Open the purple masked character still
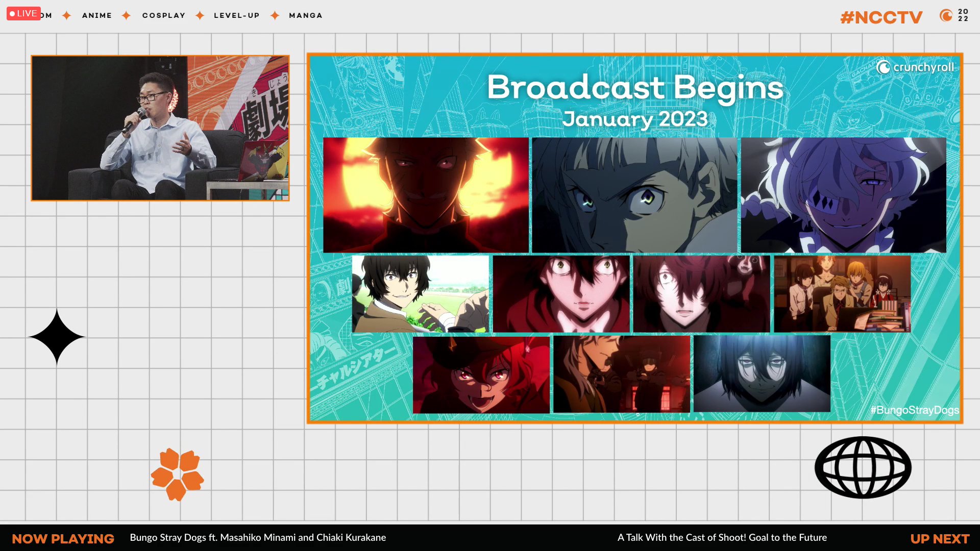 pos(843,195)
